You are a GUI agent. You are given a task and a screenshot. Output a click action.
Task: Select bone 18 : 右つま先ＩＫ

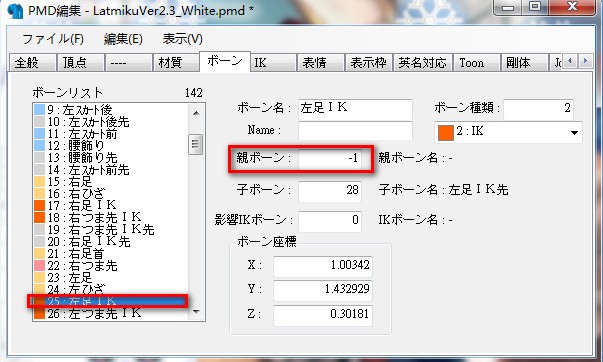coord(110,217)
